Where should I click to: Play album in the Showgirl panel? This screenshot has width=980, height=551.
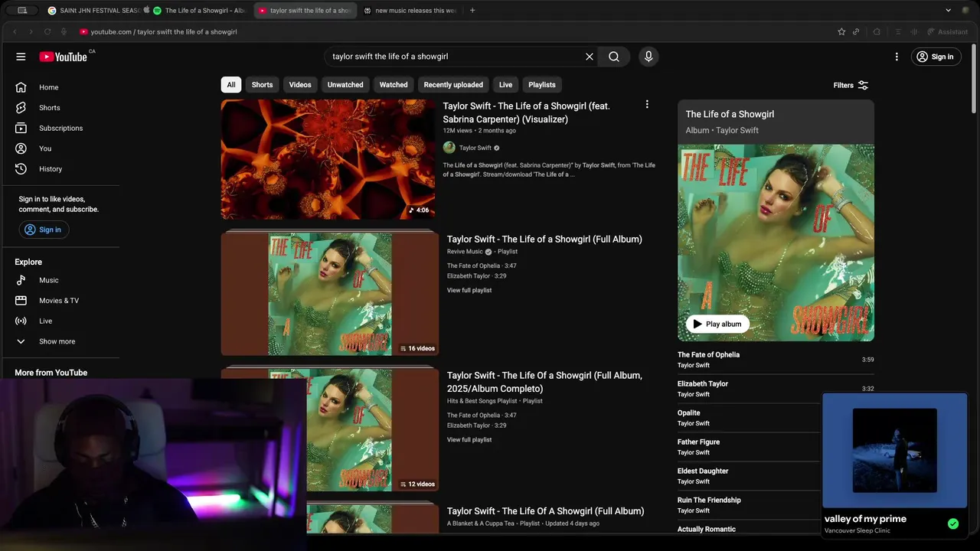[x=717, y=324]
